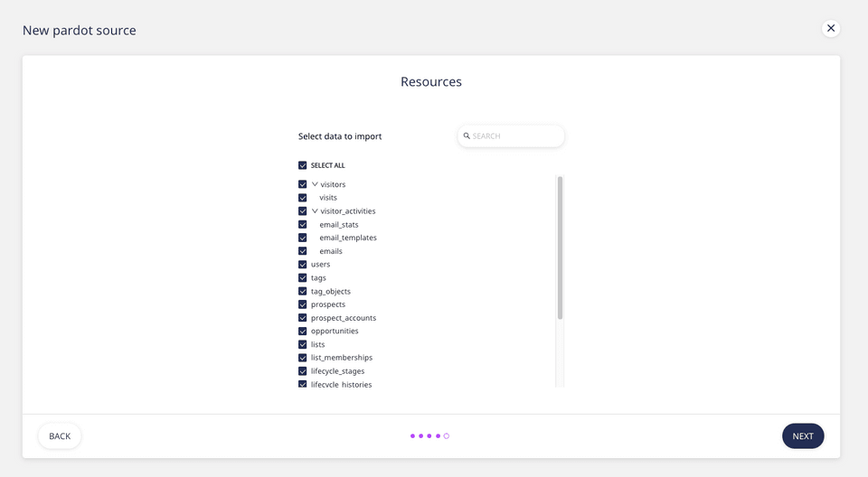Click the lifecycle_stages label
The height and width of the screenshot is (477, 868).
[x=337, y=371]
